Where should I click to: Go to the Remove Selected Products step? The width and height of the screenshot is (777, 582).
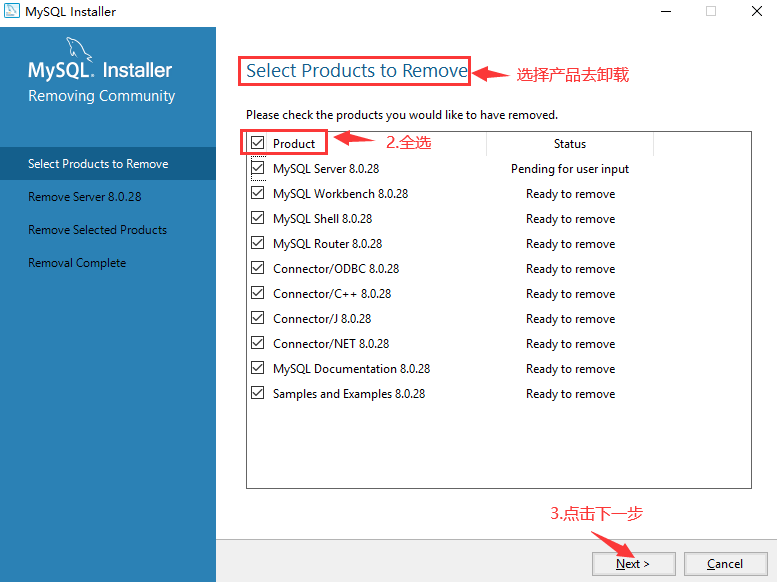click(x=98, y=230)
